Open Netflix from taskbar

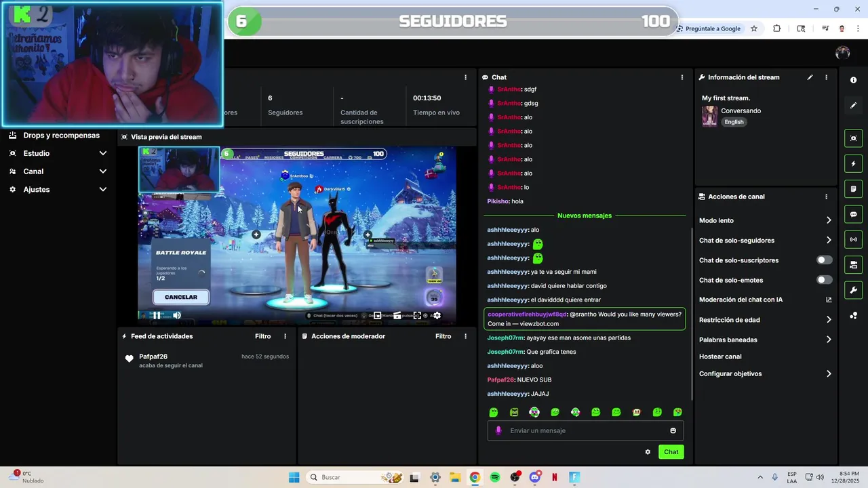pos(555,477)
